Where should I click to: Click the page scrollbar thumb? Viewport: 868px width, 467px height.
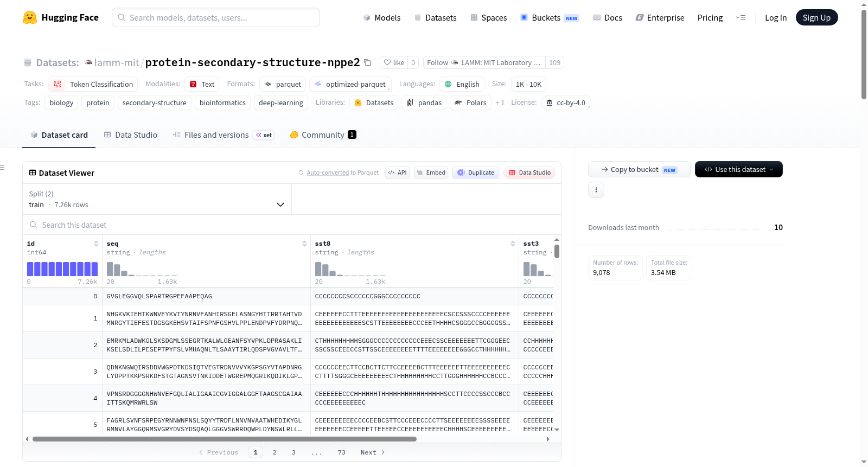864,54
